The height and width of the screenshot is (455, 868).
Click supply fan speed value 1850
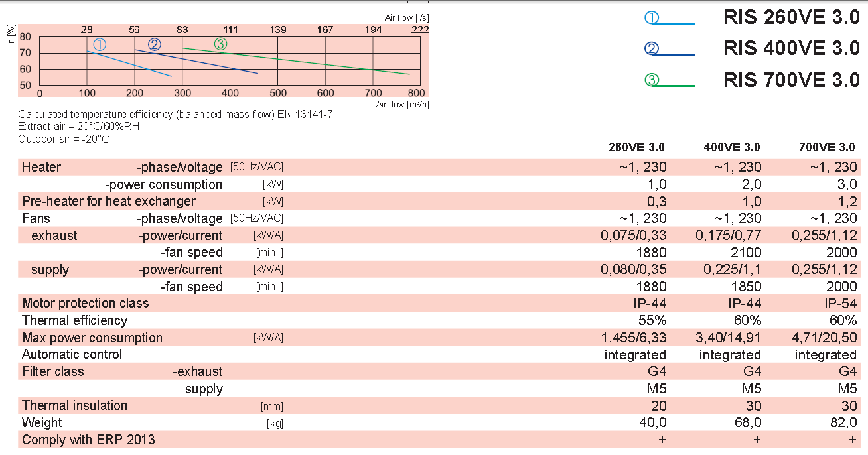pyautogui.click(x=745, y=287)
